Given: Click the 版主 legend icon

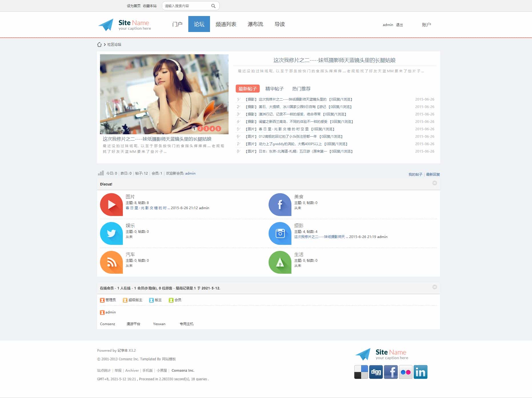Looking at the screenshot, I should tap(151, 300).
